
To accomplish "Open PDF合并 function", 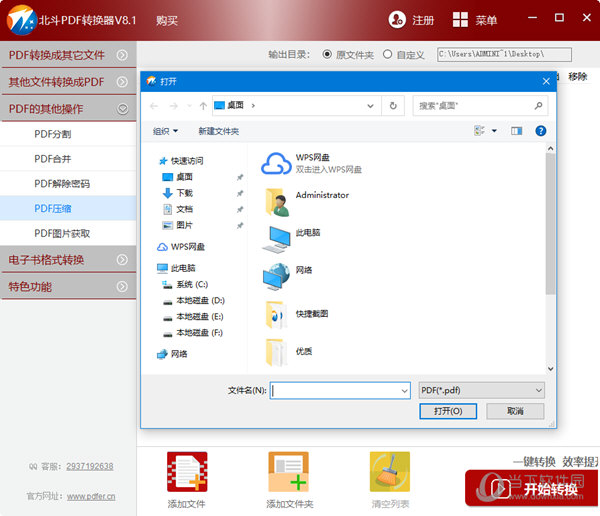I will [68, 159].
